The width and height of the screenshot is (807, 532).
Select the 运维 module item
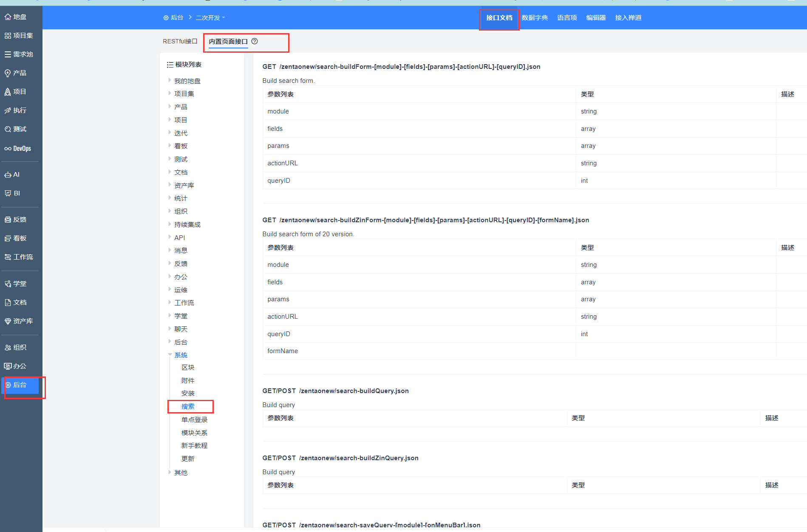(x=181, y=290)
